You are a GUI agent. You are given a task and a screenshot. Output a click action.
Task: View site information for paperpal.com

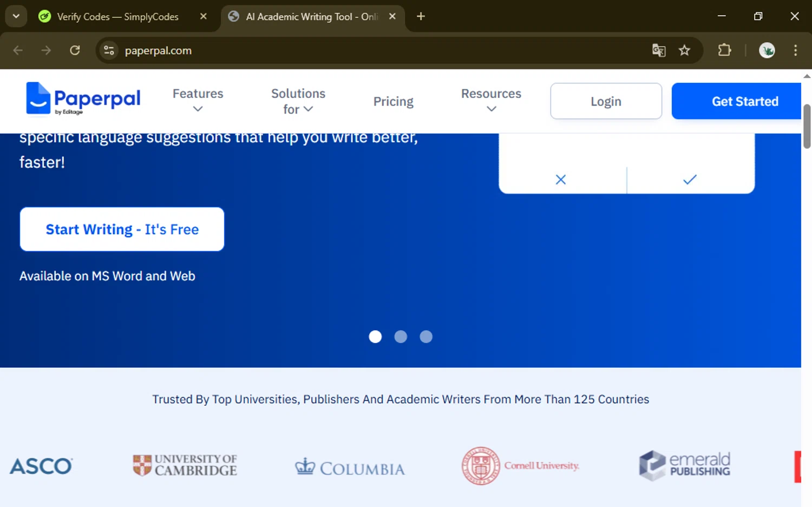109,50
